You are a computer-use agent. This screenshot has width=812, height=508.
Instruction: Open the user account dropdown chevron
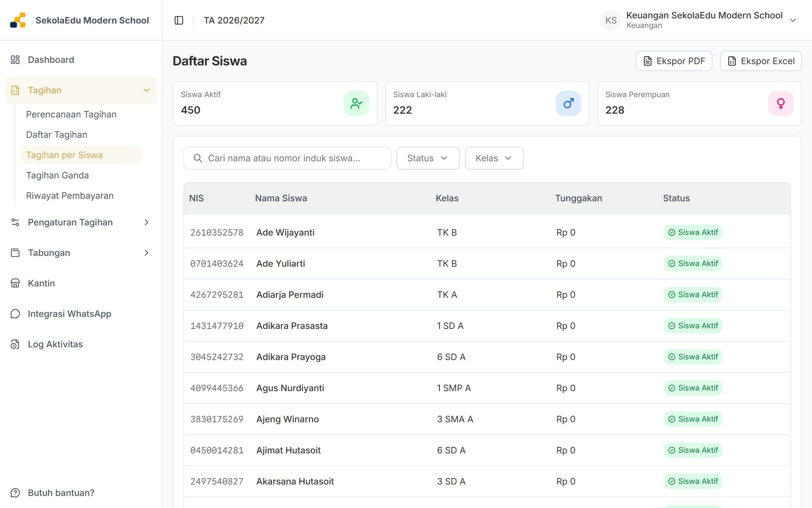(x=793, y=20)
